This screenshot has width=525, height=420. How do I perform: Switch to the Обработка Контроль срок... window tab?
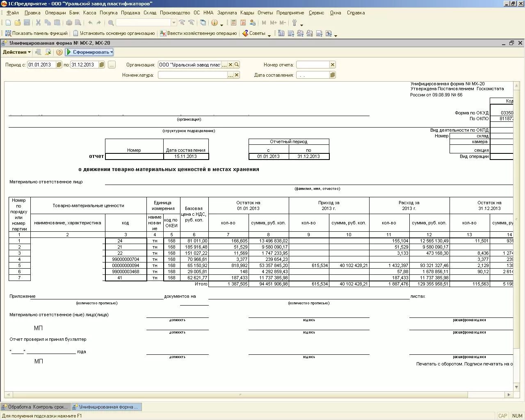[x=36, y=407]
